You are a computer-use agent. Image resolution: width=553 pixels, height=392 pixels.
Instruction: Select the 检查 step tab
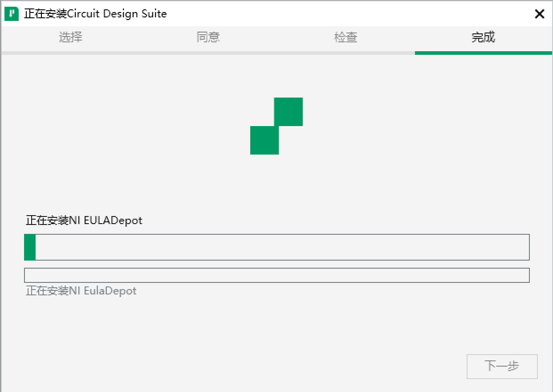coord(346,38)
